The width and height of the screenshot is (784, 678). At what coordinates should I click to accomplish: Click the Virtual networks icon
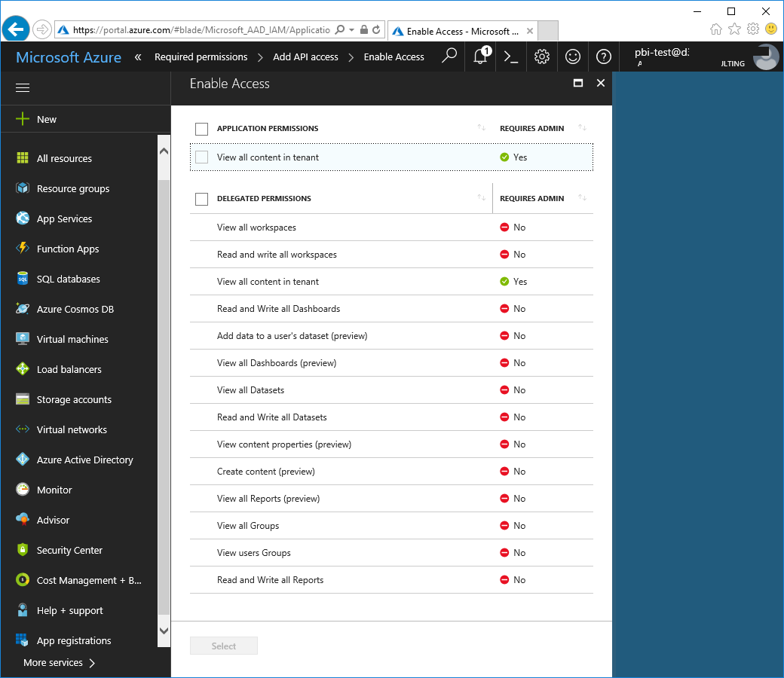[23, 429]
